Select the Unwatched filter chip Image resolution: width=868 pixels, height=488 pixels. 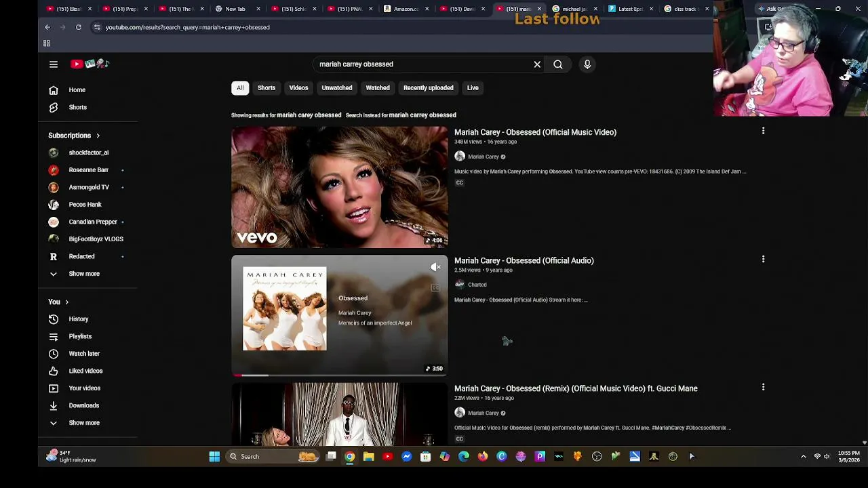[337, 88]
